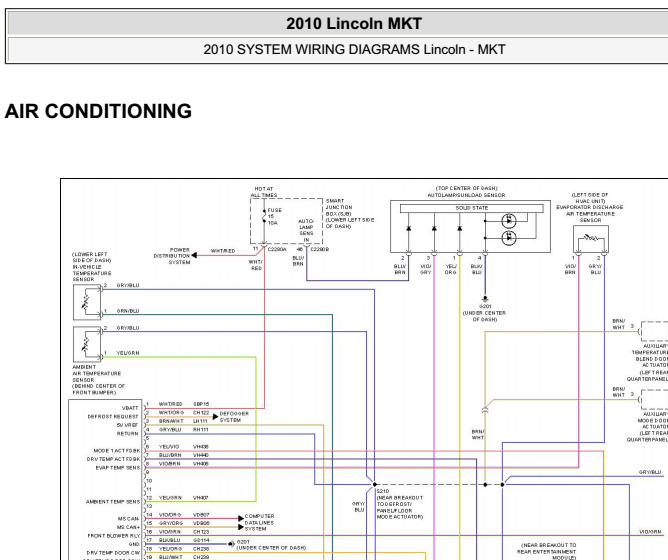Click the C2280B connector label
Image resolution: width=668 pixels, height=560 pixels.
320,249
